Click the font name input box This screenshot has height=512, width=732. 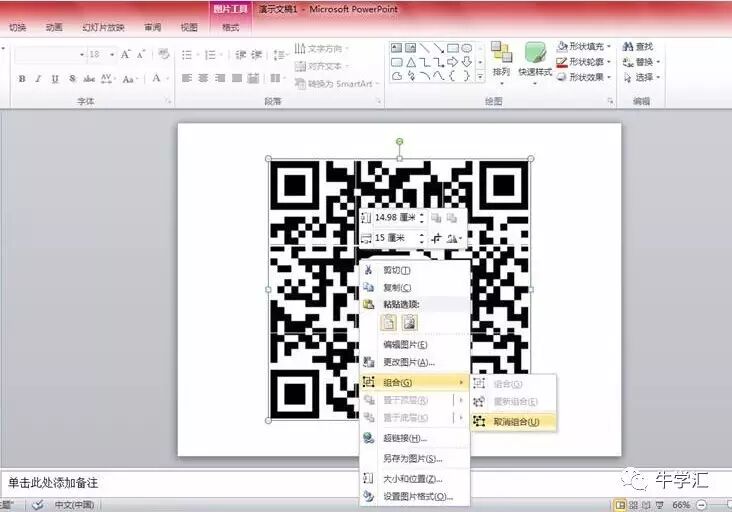coord(49,55)
